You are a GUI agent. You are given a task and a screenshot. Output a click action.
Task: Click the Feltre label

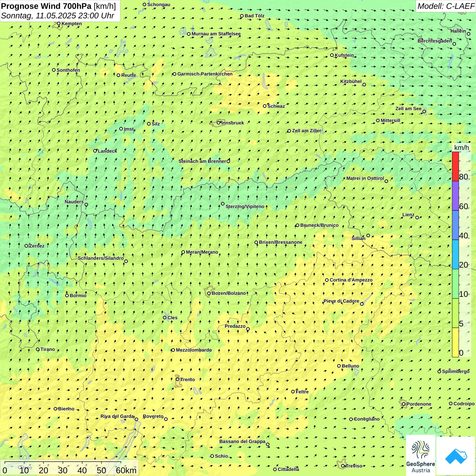click(302, 392)
